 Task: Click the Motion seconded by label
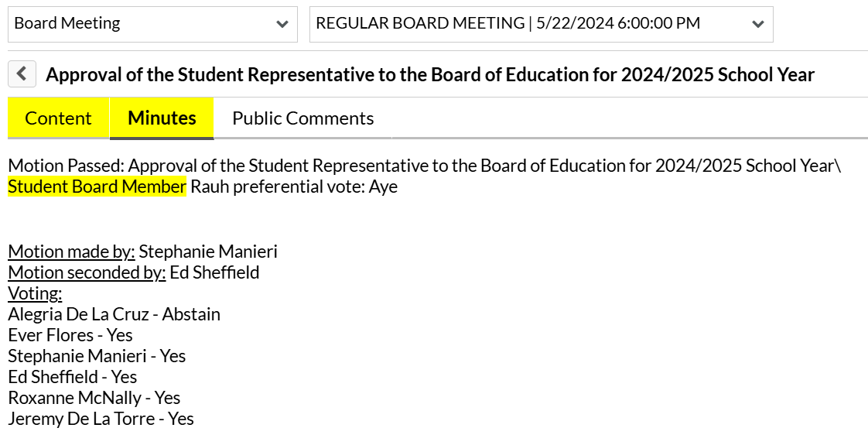(x=87, y=273)
